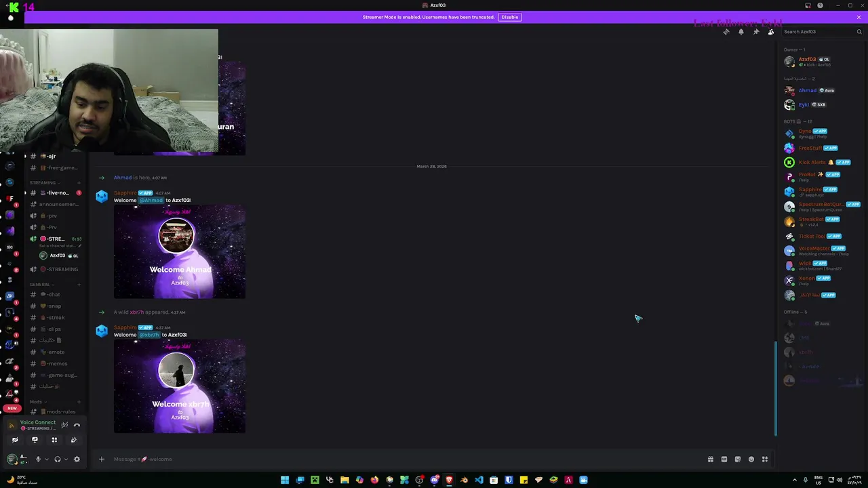Open the Dyno bot in member list
868x488 pixels.
click(822, 134)
